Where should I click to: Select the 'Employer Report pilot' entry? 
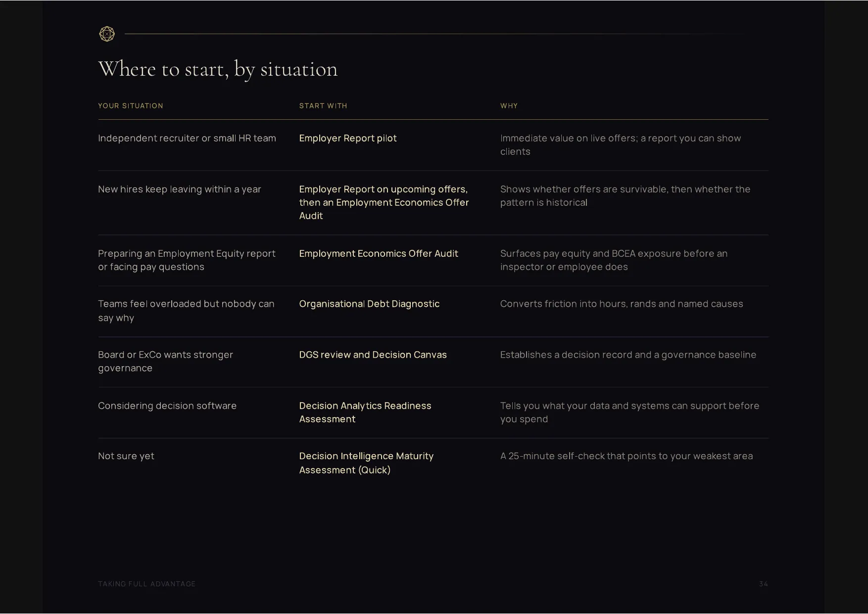[x=348, y=139]
